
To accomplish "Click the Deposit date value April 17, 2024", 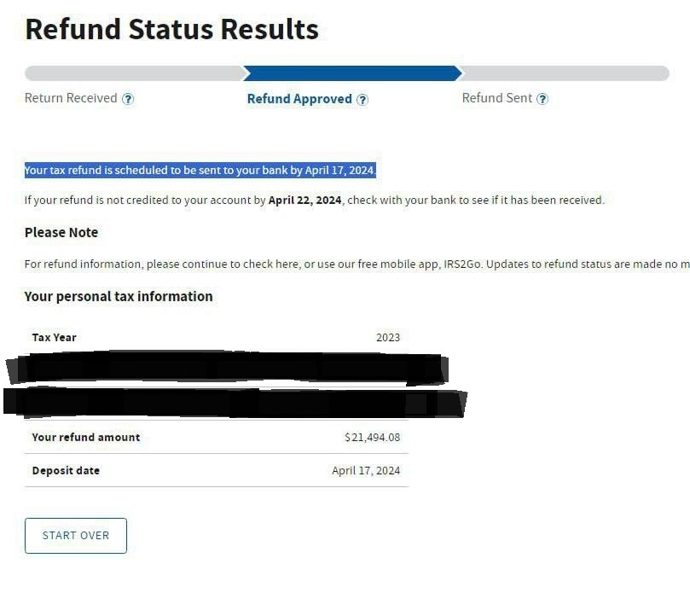I will (366, 471).
